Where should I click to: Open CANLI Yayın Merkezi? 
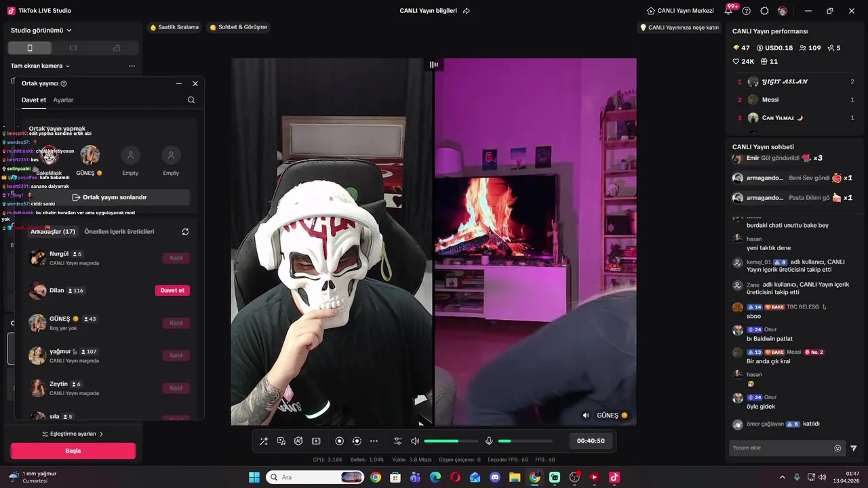click(680, 11)
